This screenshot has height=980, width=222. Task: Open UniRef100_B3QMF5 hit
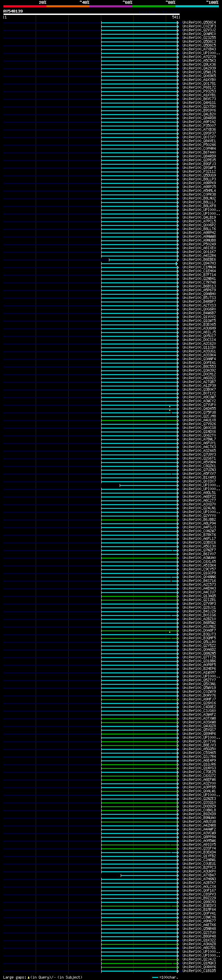pos(199,638)
